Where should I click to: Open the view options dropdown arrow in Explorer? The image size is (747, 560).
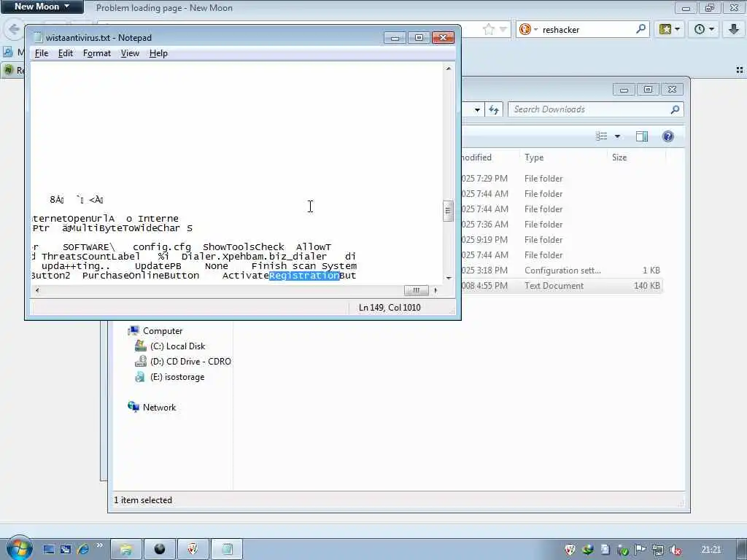(617, 136)
